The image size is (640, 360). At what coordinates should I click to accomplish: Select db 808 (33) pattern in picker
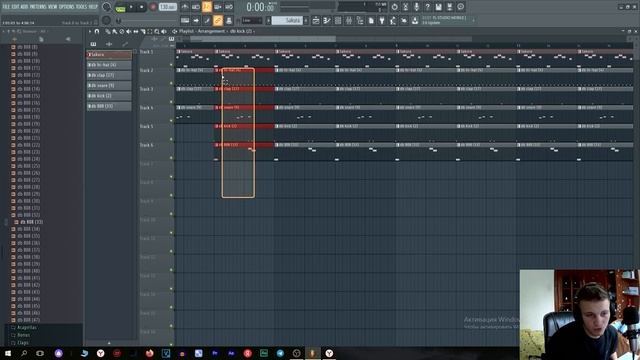pos(109,106)
